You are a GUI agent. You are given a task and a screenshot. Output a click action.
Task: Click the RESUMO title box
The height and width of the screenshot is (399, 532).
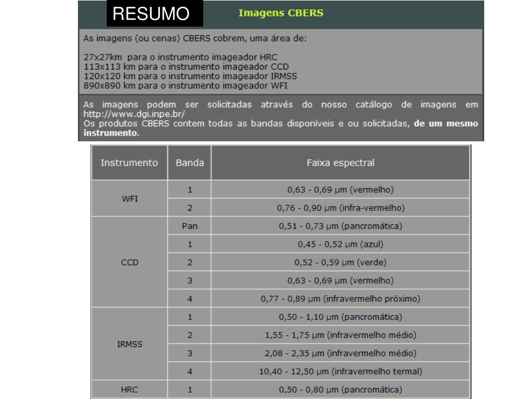155,13
